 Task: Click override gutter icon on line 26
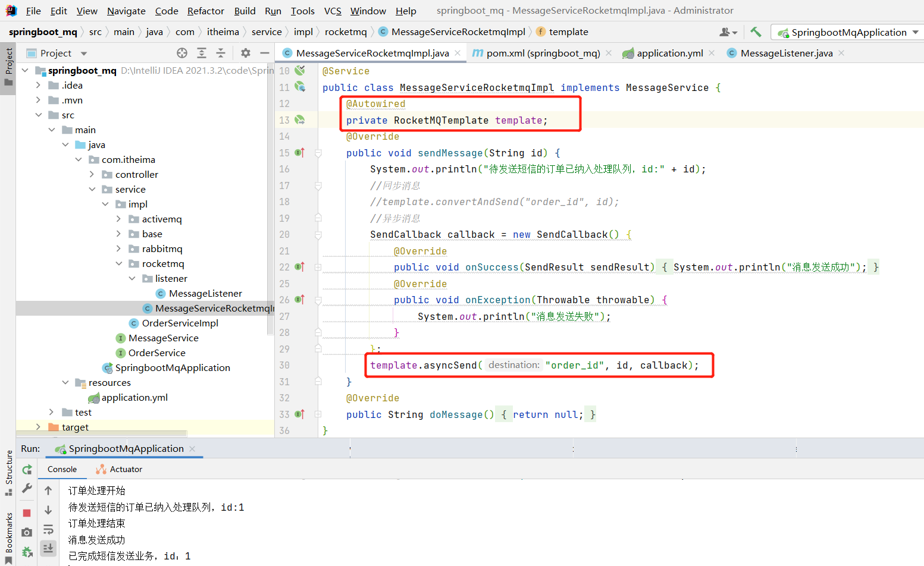point(300,300)
